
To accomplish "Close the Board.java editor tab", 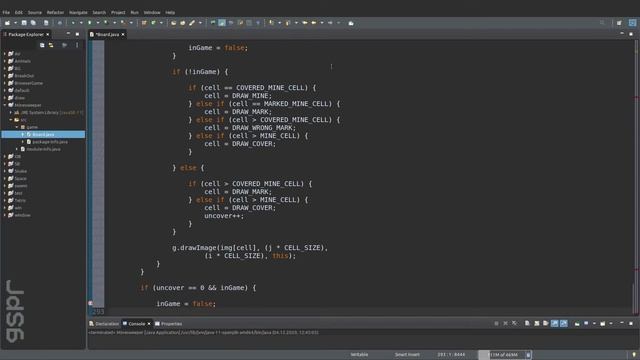I will coord(123,34).
